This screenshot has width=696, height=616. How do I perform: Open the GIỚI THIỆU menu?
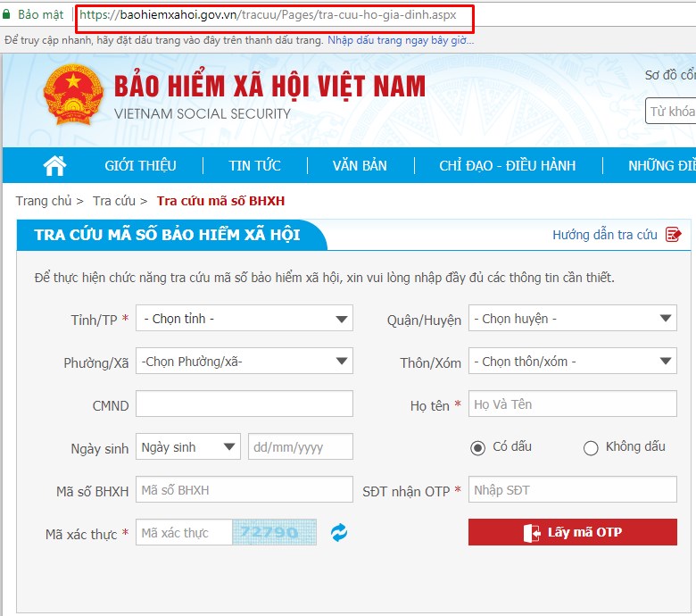[140, 166]
